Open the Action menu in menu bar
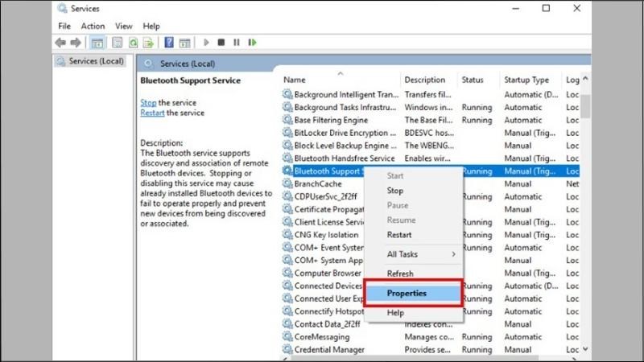 93,26
